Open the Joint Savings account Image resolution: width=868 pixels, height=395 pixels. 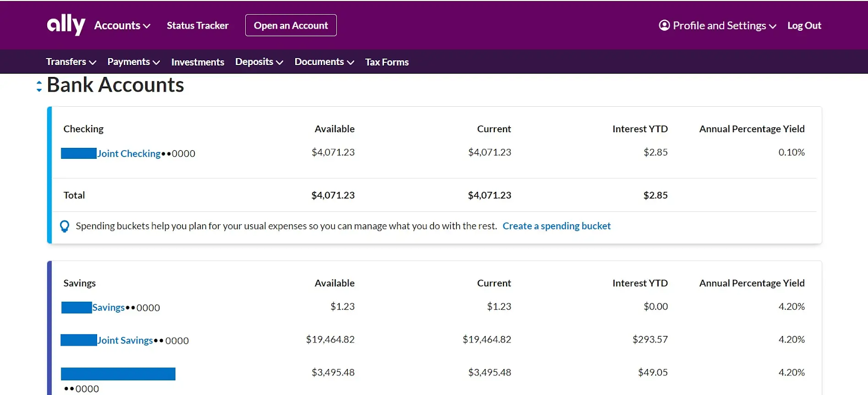coord(125,340)
